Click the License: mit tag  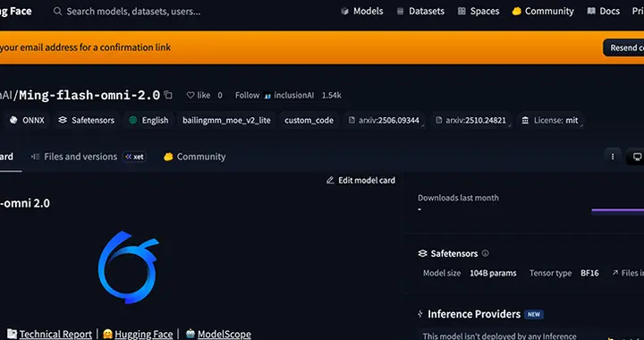(x=550, y=120)
